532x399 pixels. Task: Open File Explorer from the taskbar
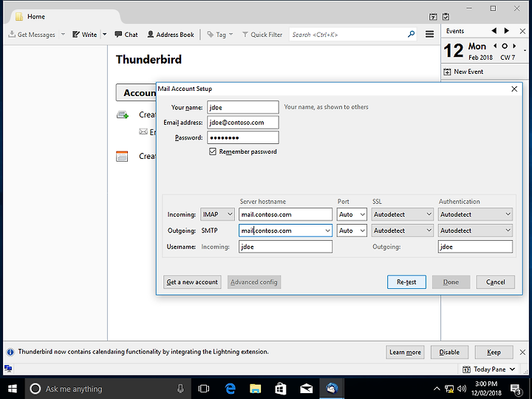tap(255, 389)
